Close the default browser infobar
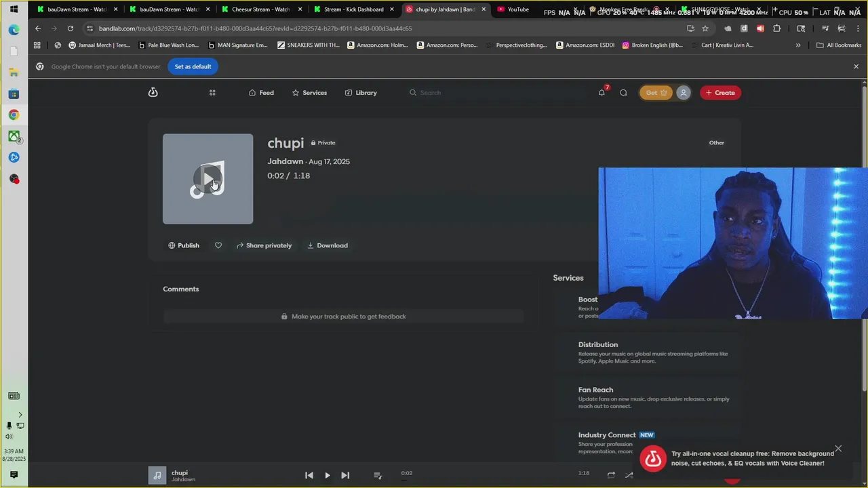Image resolution: width=868 pixels, height=488 pixels. [856, 66]
